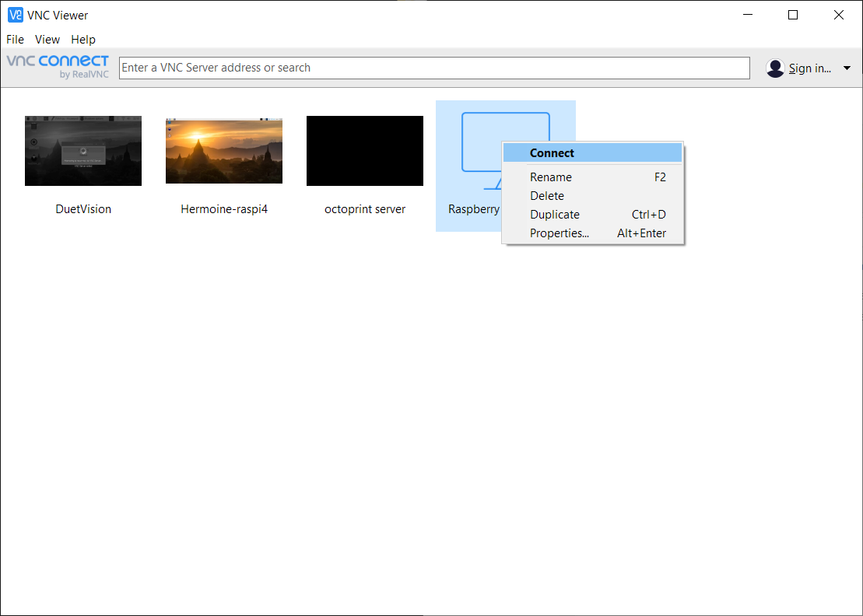Screen dimensions: 863x616
Task: Select the DuetVision connection thumbnail
Action: tap(83, 151)
